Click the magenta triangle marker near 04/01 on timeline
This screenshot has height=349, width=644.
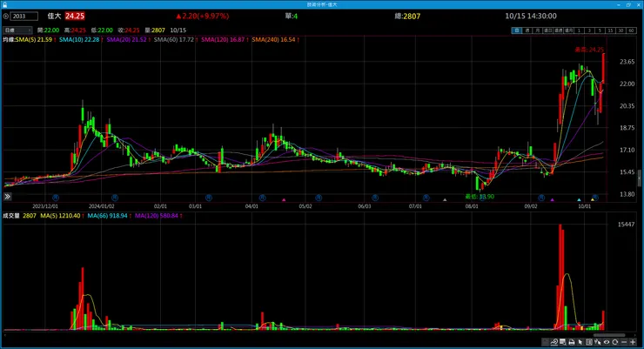(x=284, y=200)
